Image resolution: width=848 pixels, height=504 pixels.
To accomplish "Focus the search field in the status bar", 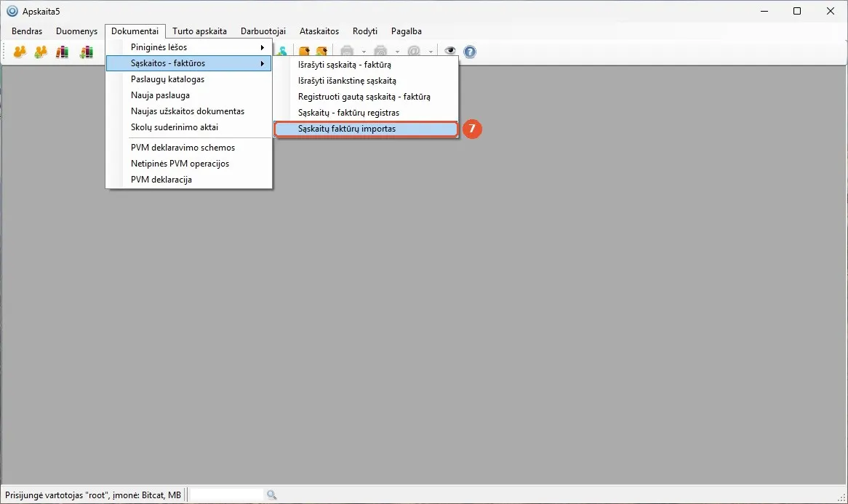I will [x=227, y=495].
